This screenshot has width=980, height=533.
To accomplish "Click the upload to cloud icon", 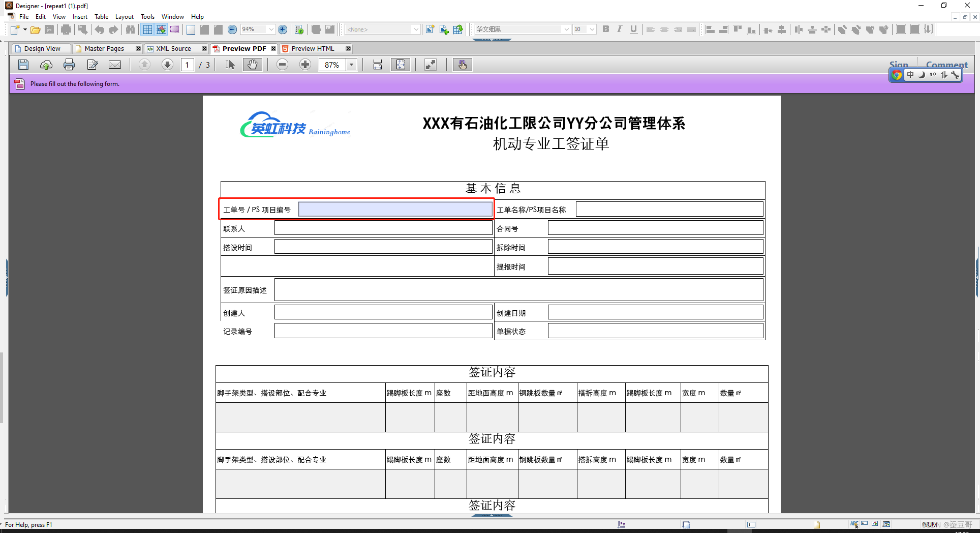I will (46, 65).
